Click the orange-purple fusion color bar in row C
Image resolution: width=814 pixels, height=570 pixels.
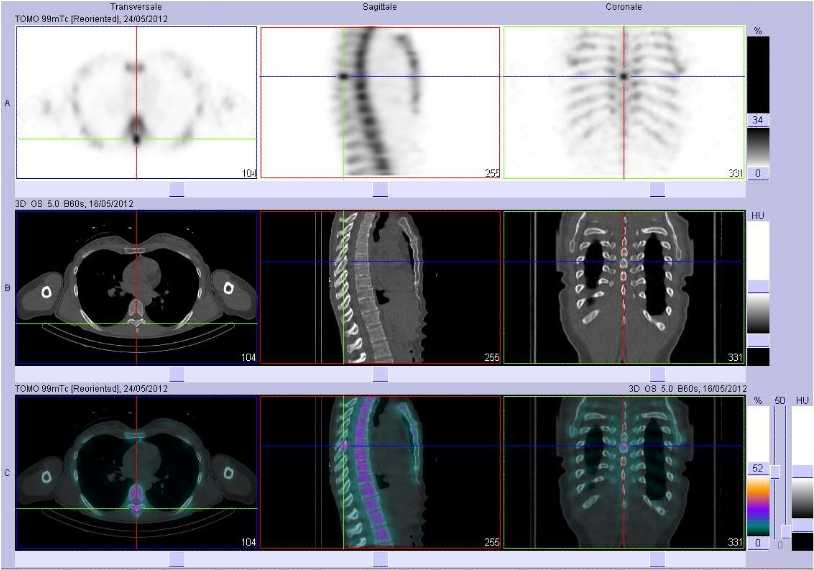(x=758, y=506)
